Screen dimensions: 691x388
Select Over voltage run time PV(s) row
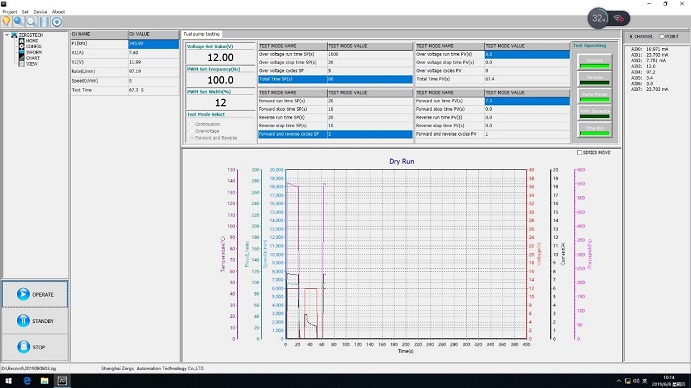click(x=493, y=54)
